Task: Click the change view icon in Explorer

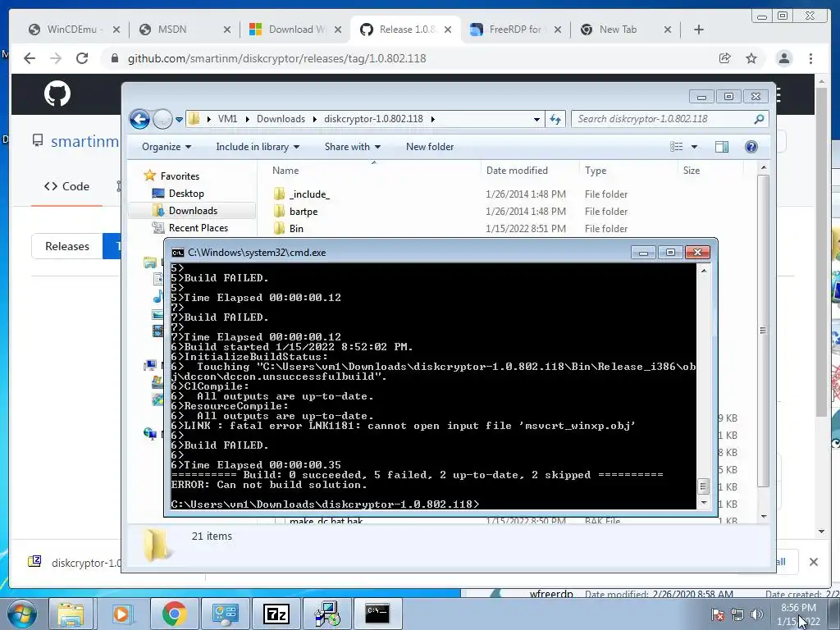Action: [677, 147]
